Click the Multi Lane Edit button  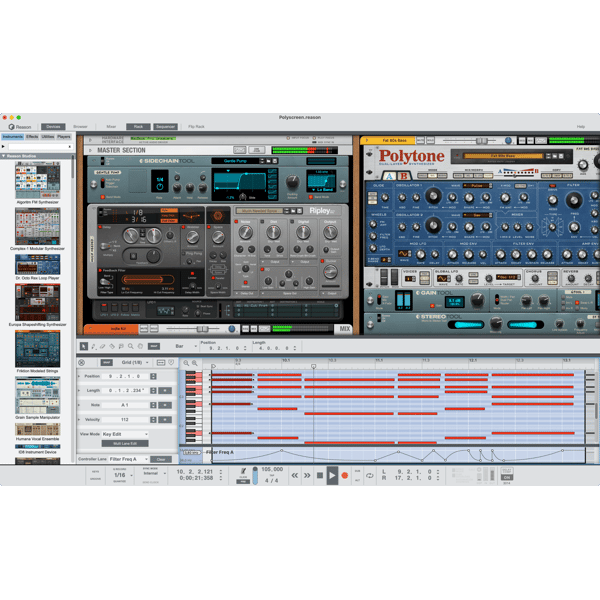pos(125,443)
